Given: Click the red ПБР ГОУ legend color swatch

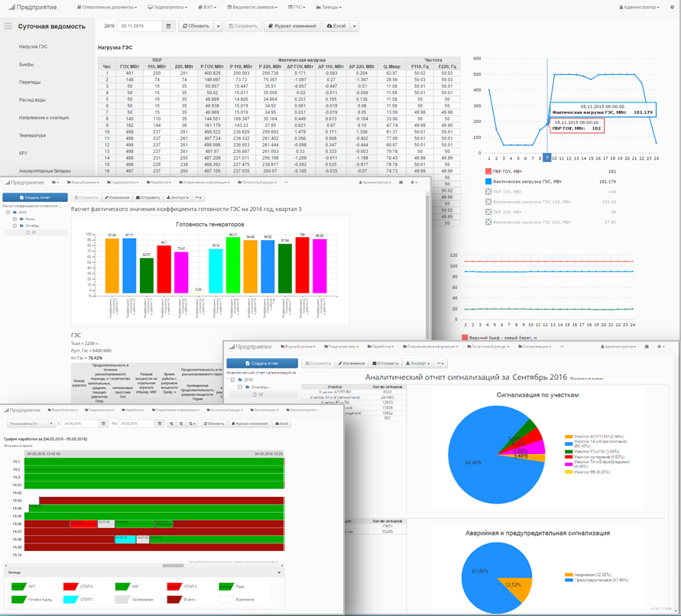Looking at the screenshot, I should 488,172.
